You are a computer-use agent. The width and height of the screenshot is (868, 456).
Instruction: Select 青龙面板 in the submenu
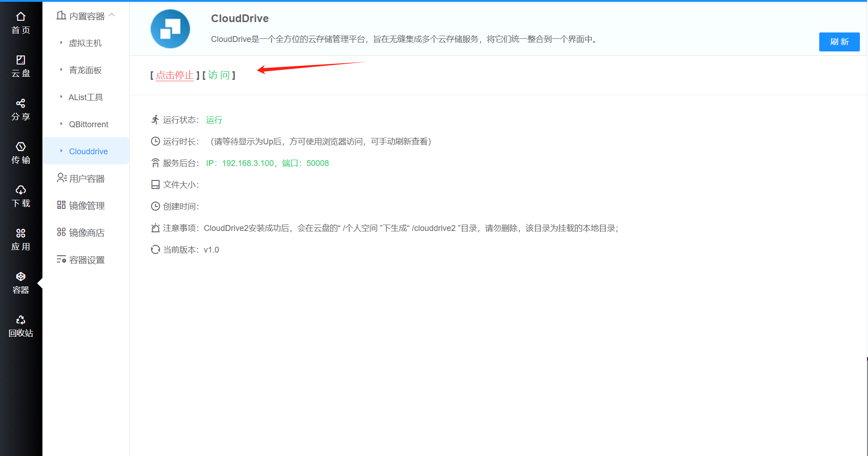point(85,70)
